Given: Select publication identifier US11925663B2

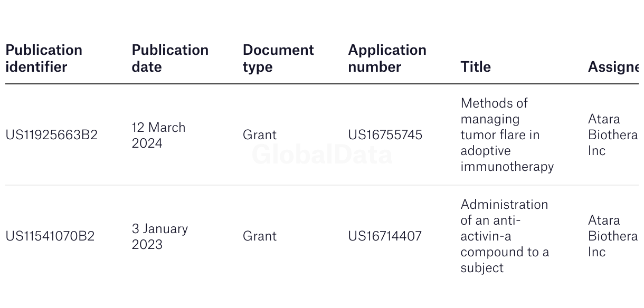Looking at the screenshot, I should (x=51, y=135).
